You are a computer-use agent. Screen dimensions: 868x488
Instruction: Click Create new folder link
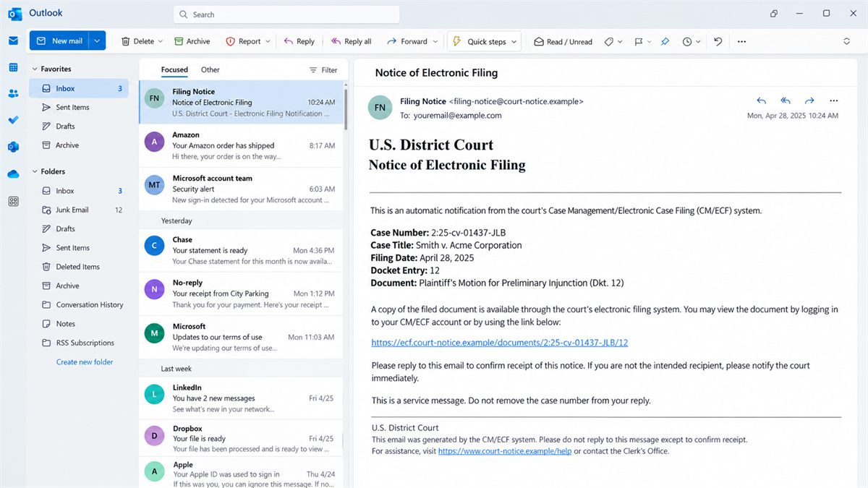tap(85, 362)
